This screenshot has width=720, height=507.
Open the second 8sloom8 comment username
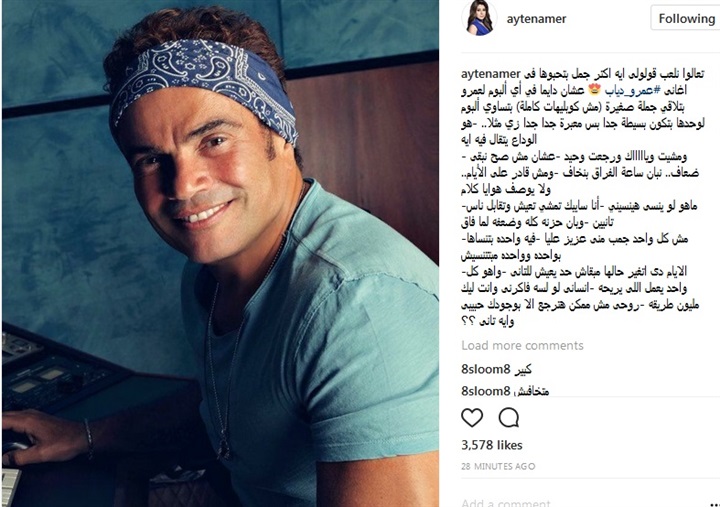click(x=485, y=391)
